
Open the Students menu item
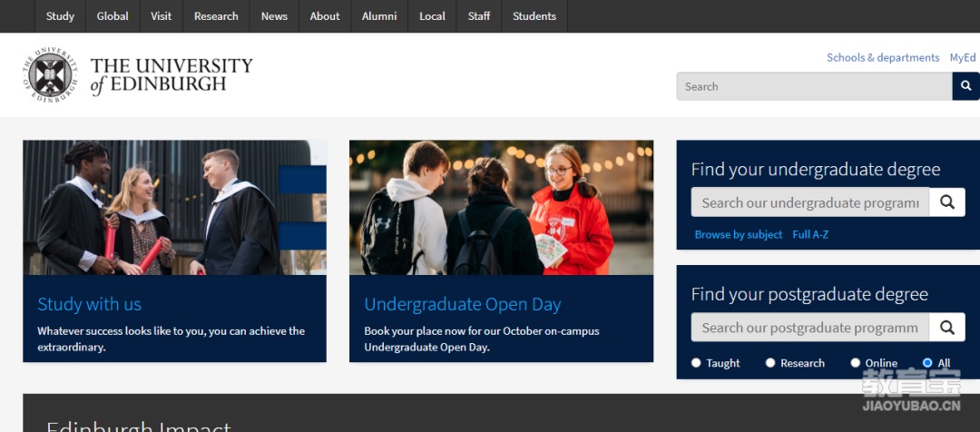pyautogui.click(x=534, y=16)
